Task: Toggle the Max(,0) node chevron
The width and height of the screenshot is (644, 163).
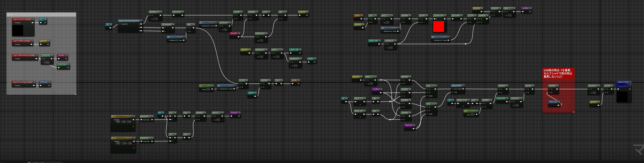Action: [222, 113]
